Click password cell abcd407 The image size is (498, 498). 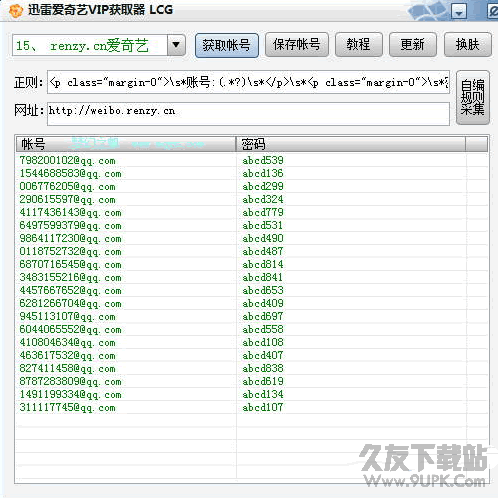pos(263,355)
